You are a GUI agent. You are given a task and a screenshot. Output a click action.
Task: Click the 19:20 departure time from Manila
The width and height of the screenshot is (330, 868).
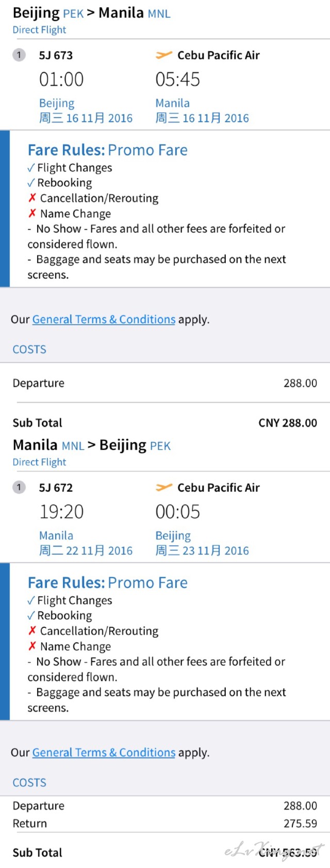[x=61, y=512]
